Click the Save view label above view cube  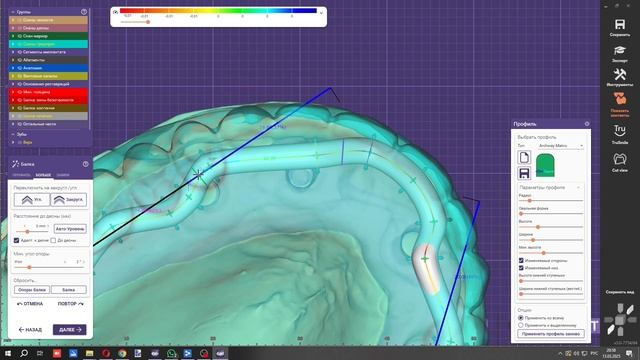pos(620,292)
